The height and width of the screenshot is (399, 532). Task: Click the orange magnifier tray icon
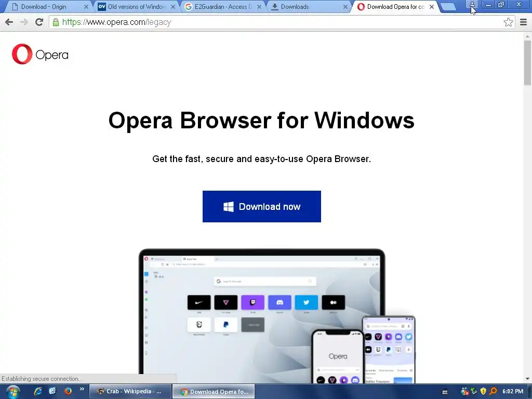pyautogui.click(x=493, y=392)
